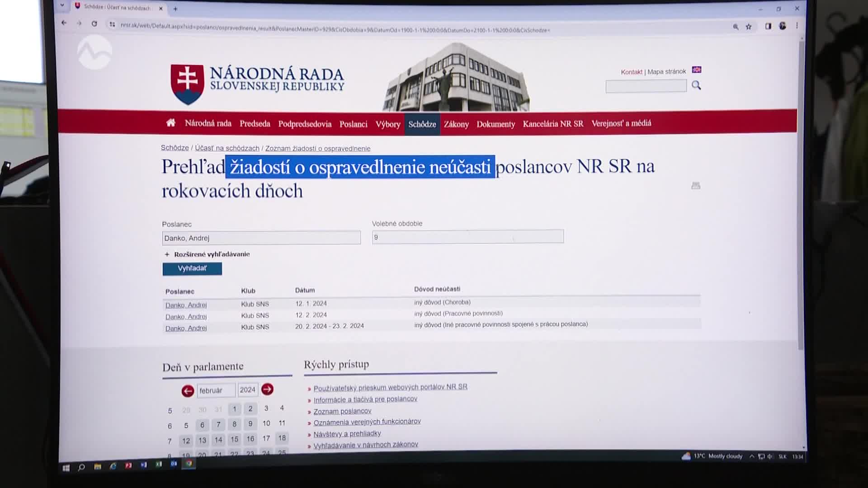Click the Schôdze breadcrumb link
868x488 pixels.
pos(175,148)
